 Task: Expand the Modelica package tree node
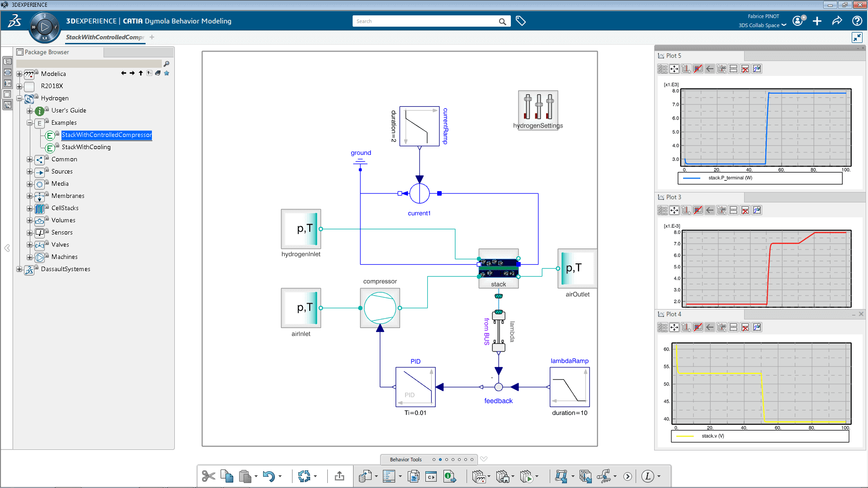pyautogui.click(x=19, y=74)
